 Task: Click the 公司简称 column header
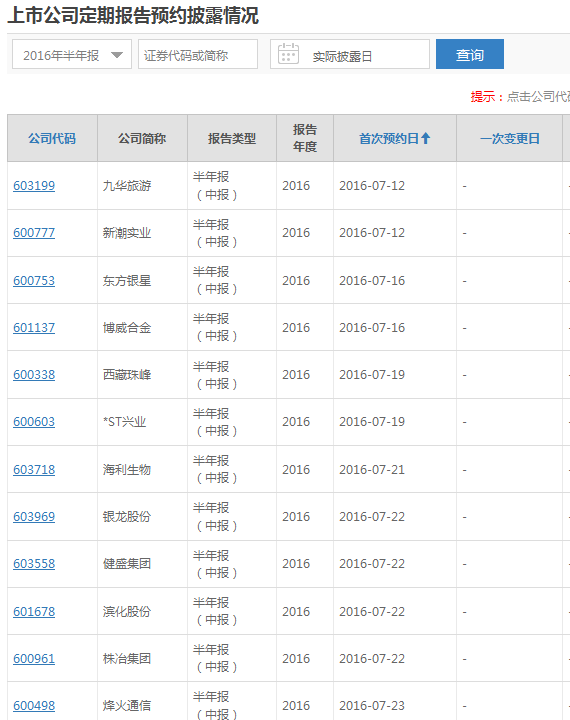142,139
